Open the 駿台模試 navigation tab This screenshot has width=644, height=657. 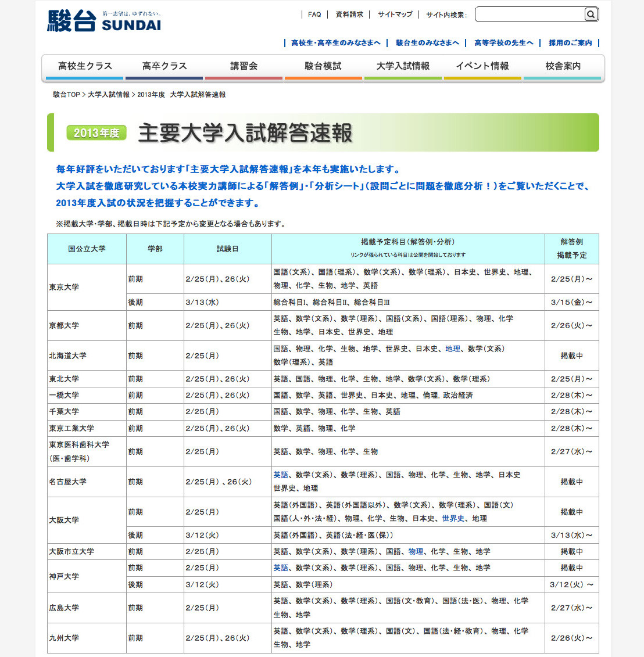click(x=323, y=67)
